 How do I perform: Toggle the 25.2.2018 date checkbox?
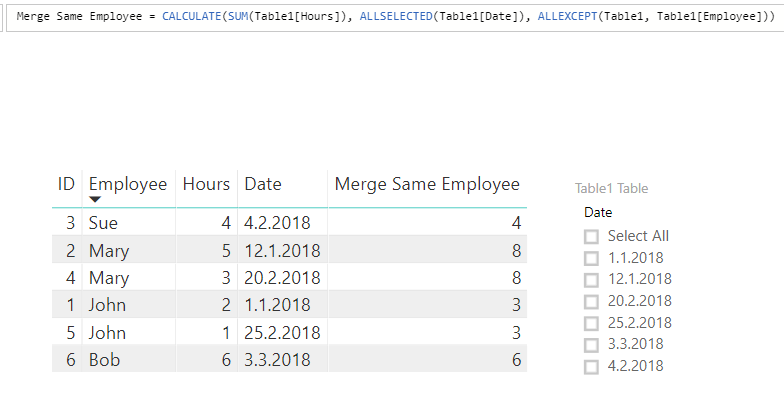tap(591, 324)
